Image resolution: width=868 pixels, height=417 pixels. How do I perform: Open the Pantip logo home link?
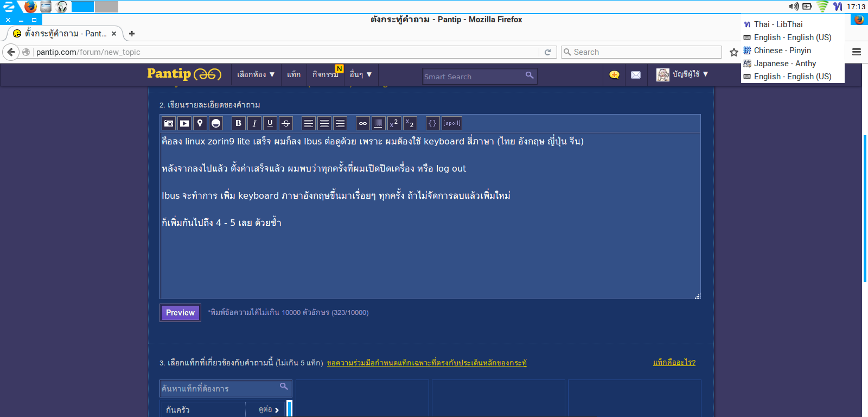[x=184, y=74]
